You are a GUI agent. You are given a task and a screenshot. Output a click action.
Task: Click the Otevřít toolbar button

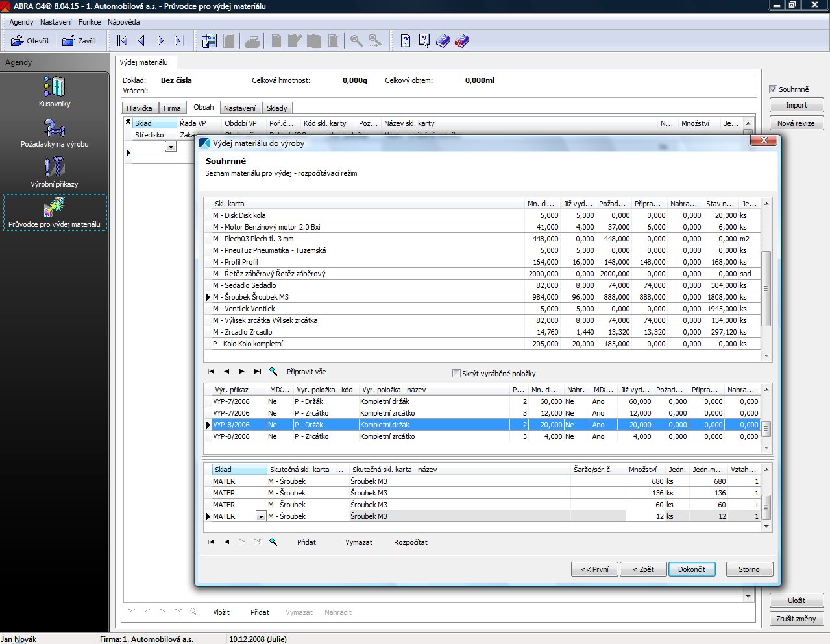(31, 41)
